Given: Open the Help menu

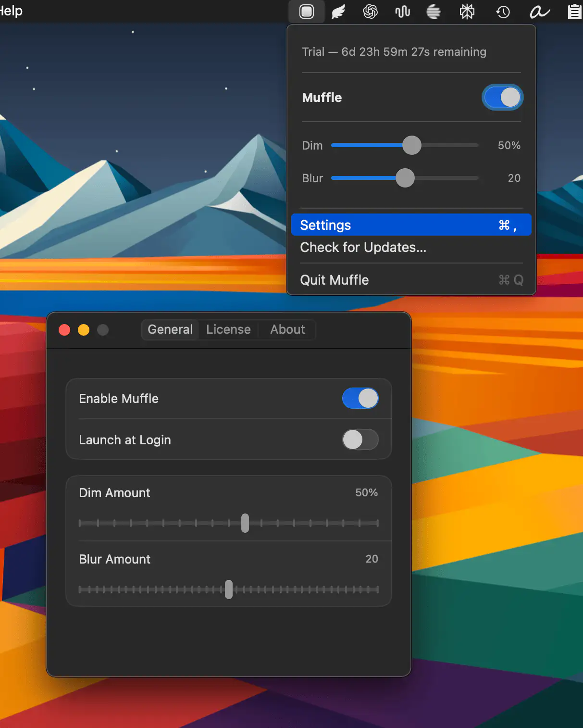Looking at the screenshot, I should point(11,11).
